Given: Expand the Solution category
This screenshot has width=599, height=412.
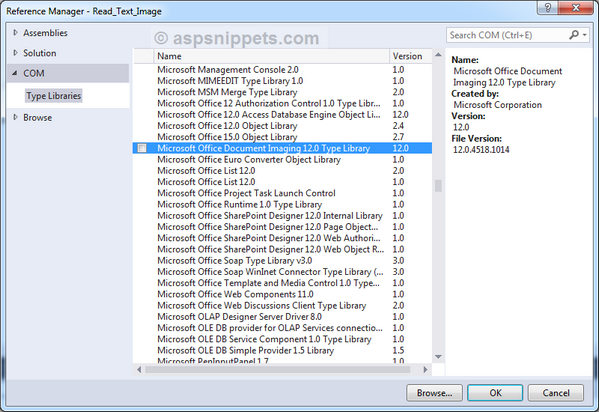Looking at the screenshot, I should 15,53.
